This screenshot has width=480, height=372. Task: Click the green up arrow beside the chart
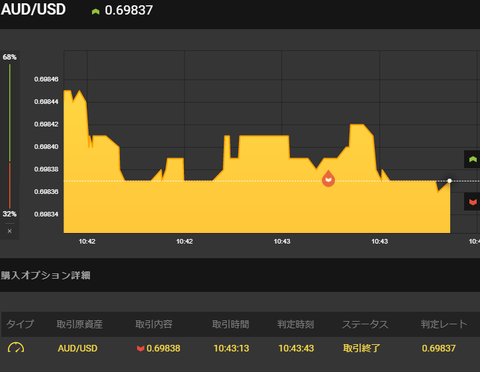coord(472,159)
